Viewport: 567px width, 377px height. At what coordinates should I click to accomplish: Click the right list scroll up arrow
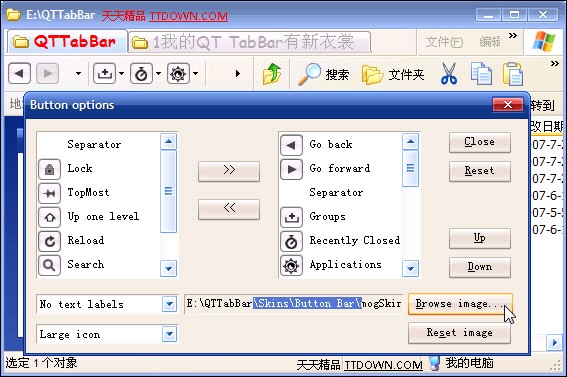click(410, 142)
